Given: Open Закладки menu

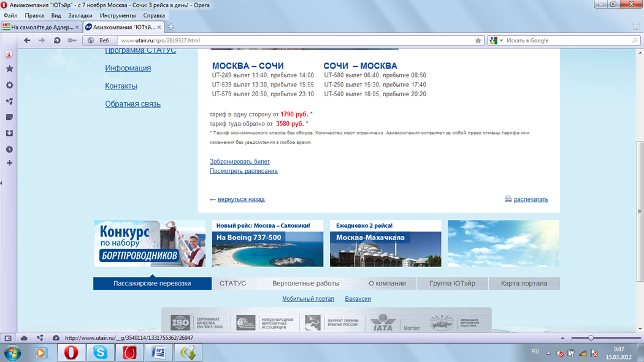Looking at the screenshot, I should (x=80, y=15).
